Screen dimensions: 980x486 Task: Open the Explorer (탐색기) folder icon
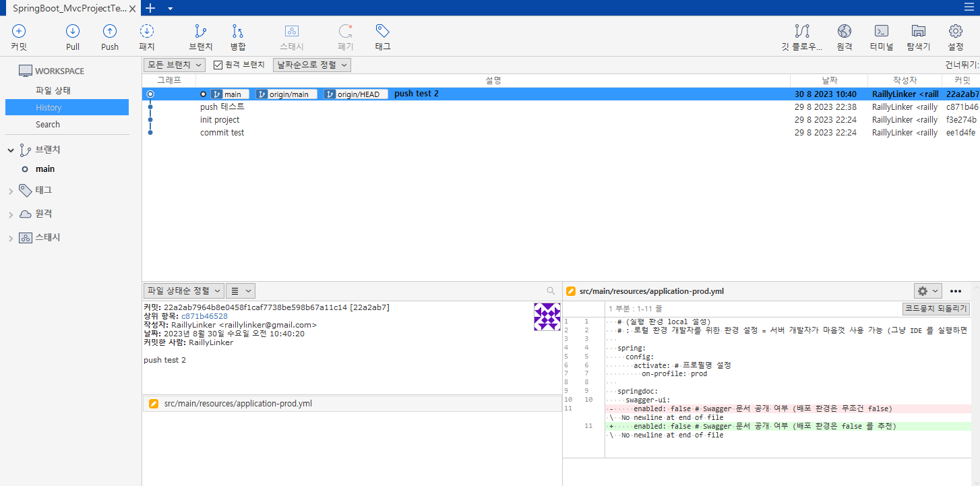[918, 31]
